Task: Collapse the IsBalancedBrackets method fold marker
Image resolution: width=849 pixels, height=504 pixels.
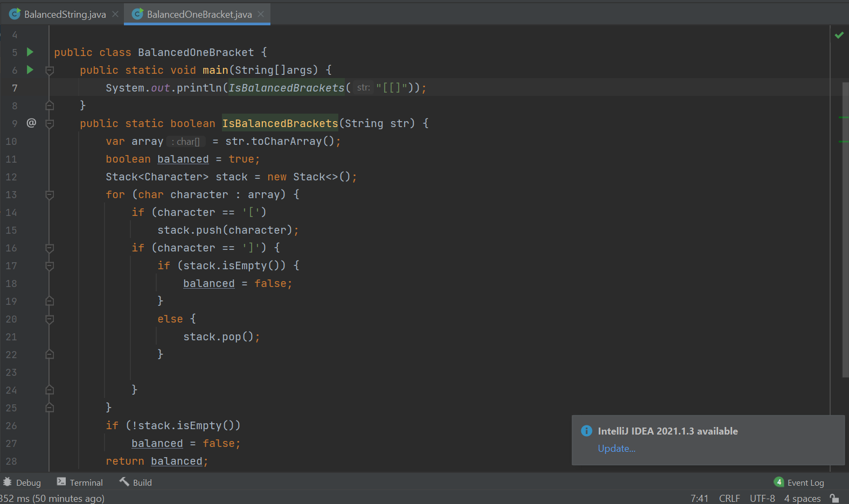Action: (x=50, y=123)
